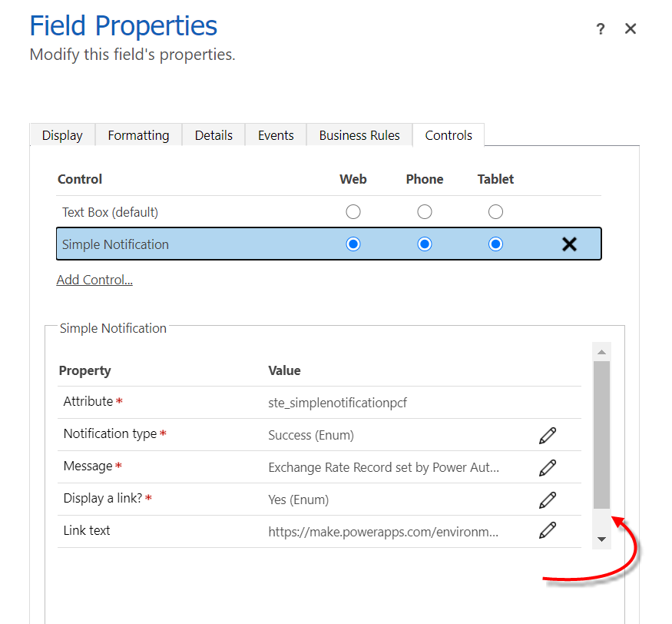The height and width of the screenshot is (624, 672).
Task: Open the Formatting tab
Action: tap(138, 134)
